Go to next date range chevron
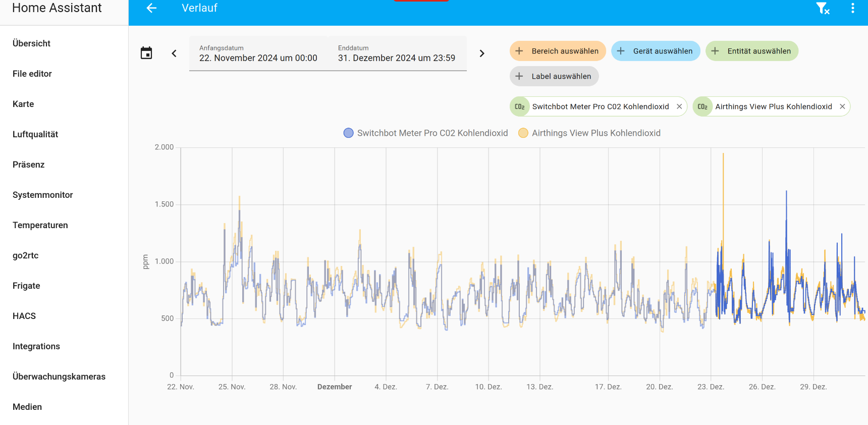The width and height of the screenshot is (868, 425). [482, 54]
